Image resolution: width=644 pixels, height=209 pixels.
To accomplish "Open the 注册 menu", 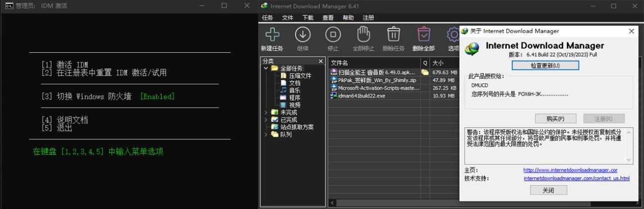I will pos(368,18).
